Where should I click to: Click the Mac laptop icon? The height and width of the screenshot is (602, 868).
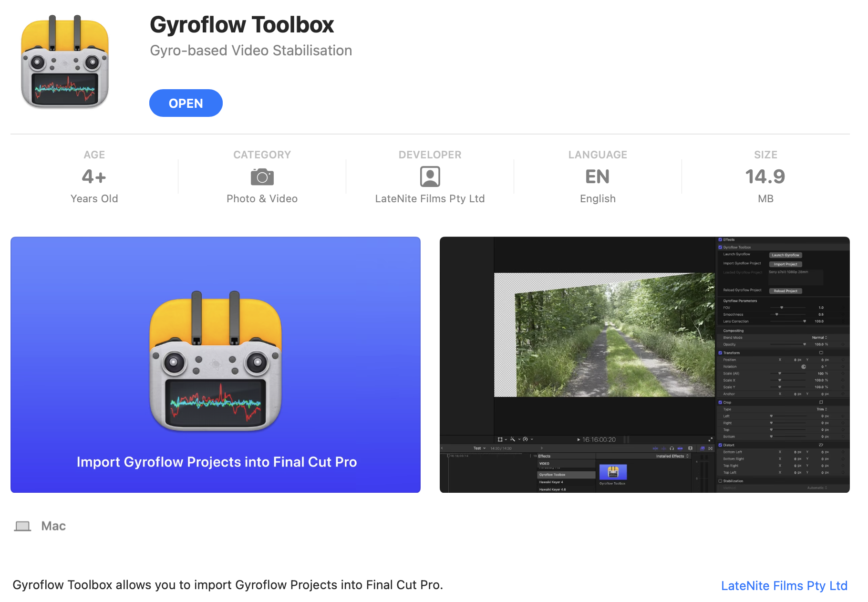pos(22,526)
